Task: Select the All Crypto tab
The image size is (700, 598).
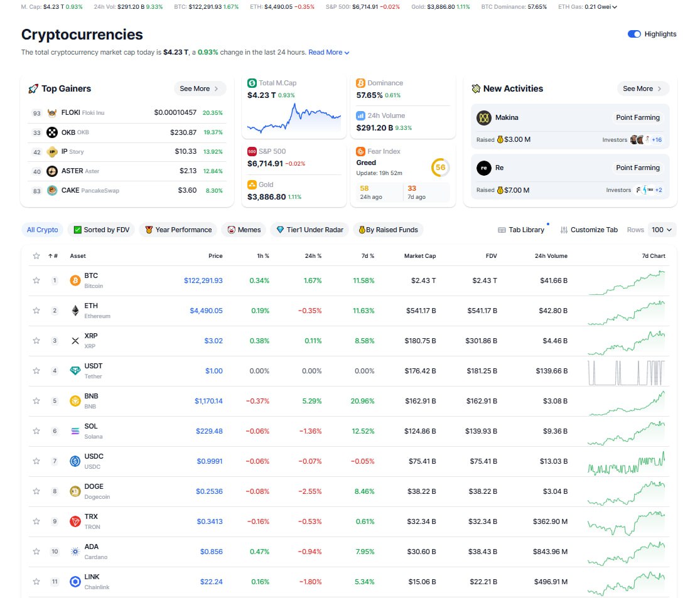Action: (43, 230)
